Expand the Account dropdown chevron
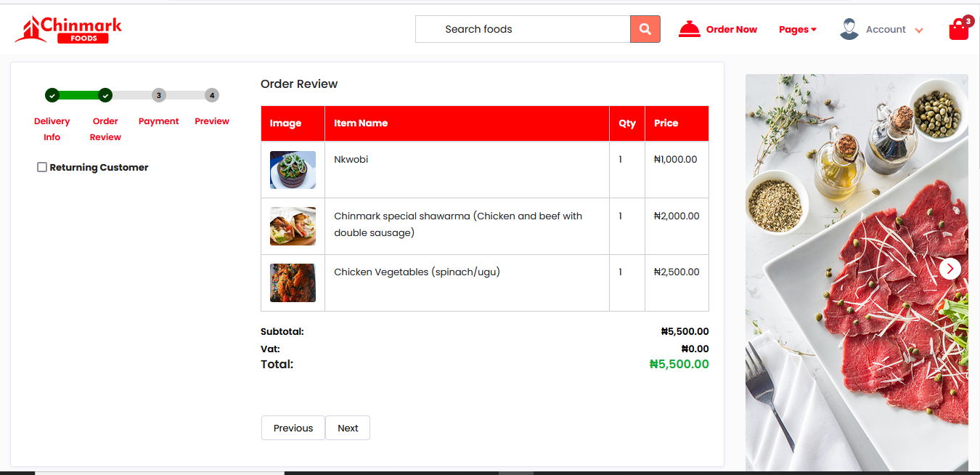This screenshot has height=475, width=980. coord(919,31)
